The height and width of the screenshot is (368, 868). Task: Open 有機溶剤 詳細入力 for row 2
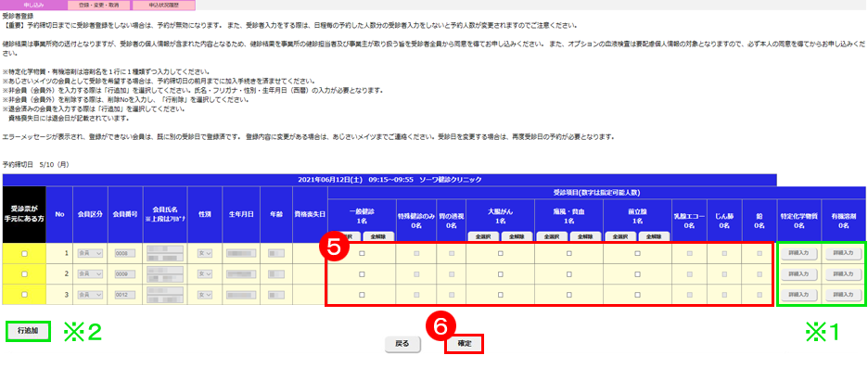(x=844, y=274)
